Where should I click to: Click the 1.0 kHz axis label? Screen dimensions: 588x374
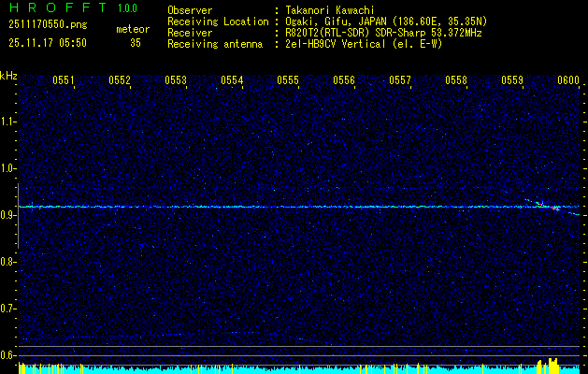pyautogui.click(x=7, y=168)
